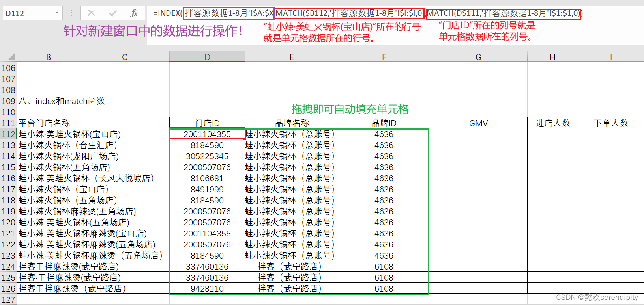Select cell 蛙小辣·美蛙火锅杯麻辣烫(宝山店)
The height and width of the screenshot is (305, 644).
click(93, 233)
